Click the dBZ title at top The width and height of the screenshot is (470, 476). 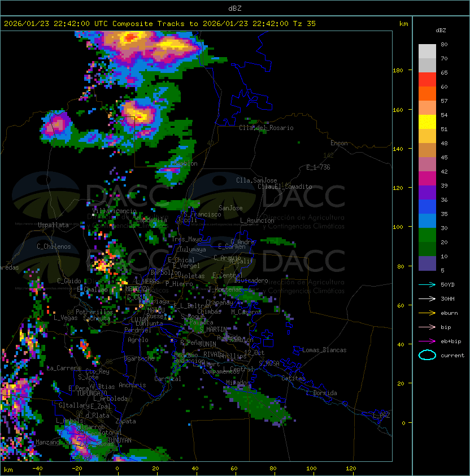click(234, 8)
